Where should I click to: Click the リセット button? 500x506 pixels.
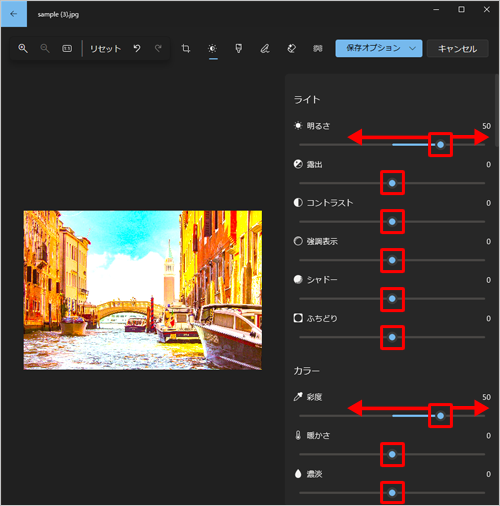[105, 49]
